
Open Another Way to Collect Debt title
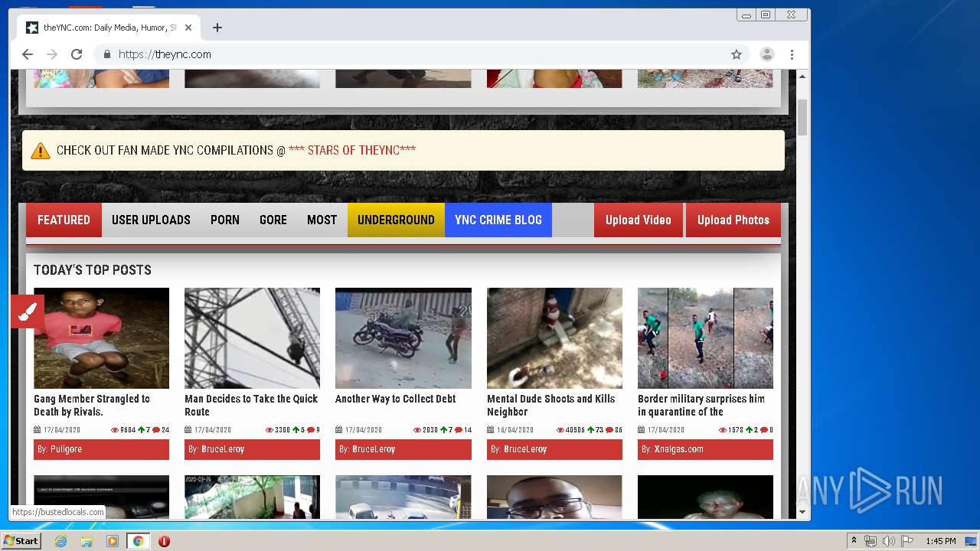(395, 399)
